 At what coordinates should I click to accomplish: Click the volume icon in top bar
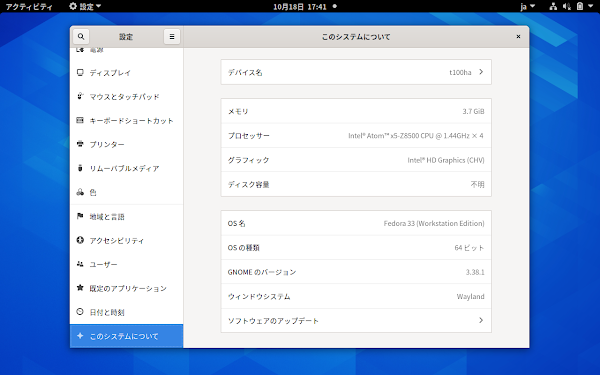pos(567,6)
